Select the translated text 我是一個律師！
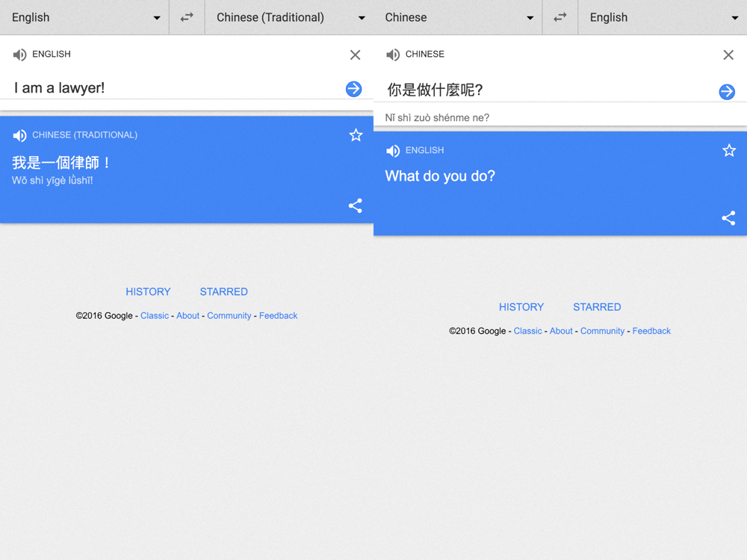Image resolution: width=747 pixels, height=560 pixels. [61, 163]
